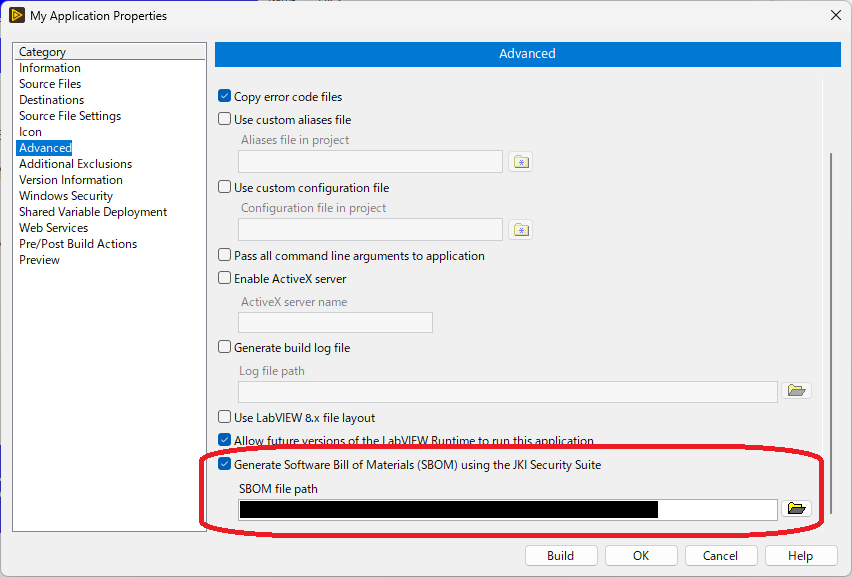Click the Configuration file in project field
852x577 pixels.
click(370, 230)
